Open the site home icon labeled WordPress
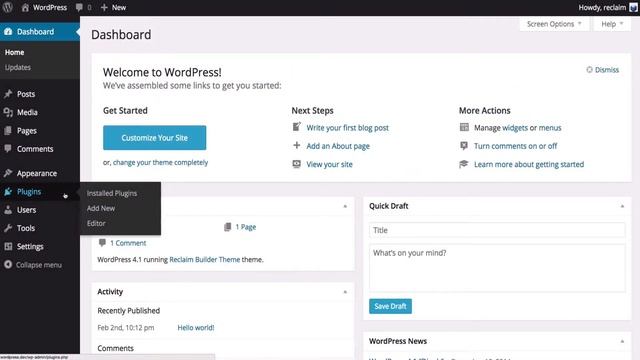Image resolution: width=640 pixels, height=360 pixels. click(x=25, y=7)
